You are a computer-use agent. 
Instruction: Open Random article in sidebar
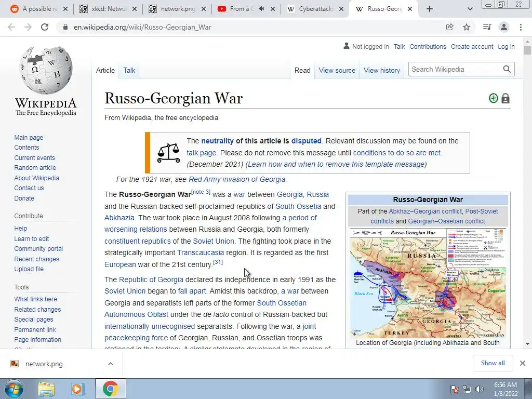(x=35, y=168)
